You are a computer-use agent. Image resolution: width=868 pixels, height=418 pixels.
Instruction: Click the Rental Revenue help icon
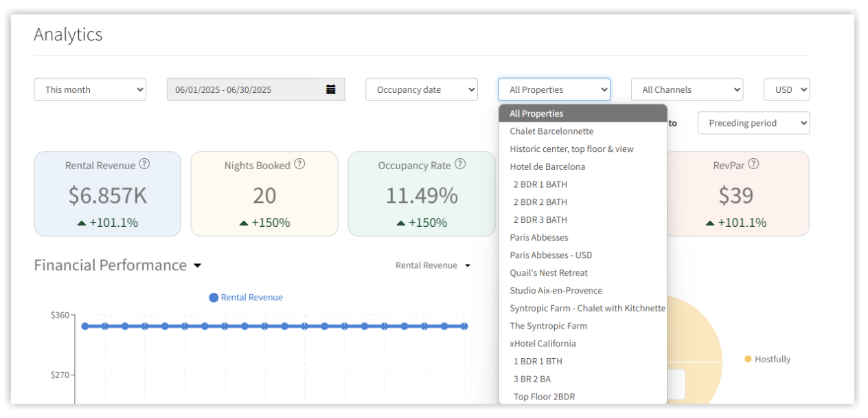point(144,164)
